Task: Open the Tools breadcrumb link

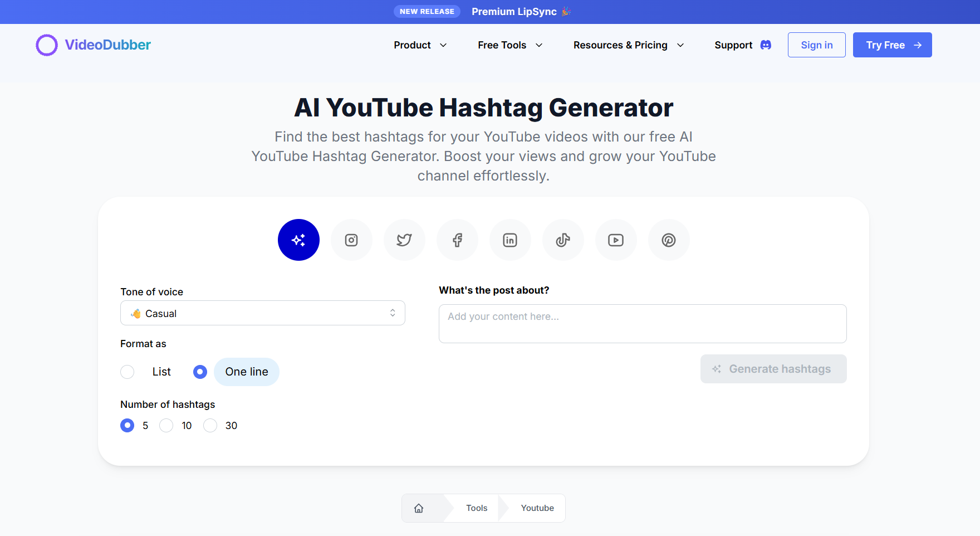Action: tap(477, 508)
